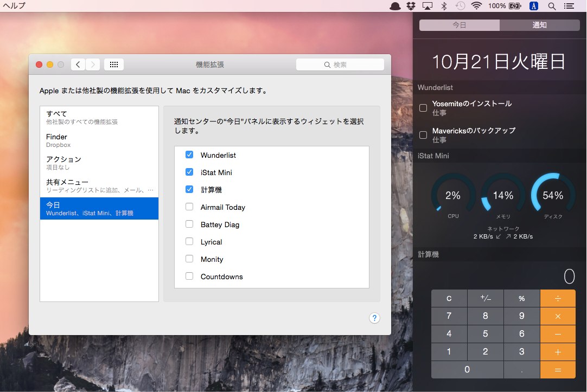This screenshot has height=392, width=587.
Task: Uncheck the iStat Mini widget checkbox
Action: (x=189, y=172)
